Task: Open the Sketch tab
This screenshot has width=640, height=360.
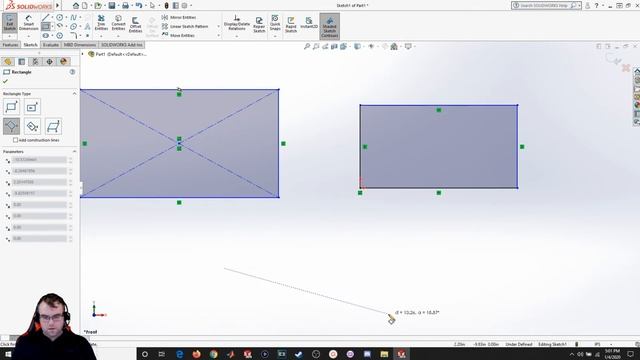Action: [30, 45]
